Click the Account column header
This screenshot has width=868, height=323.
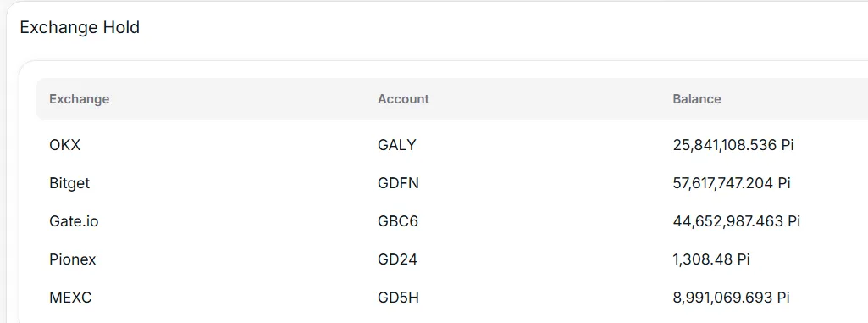click(x=403, y=99)
